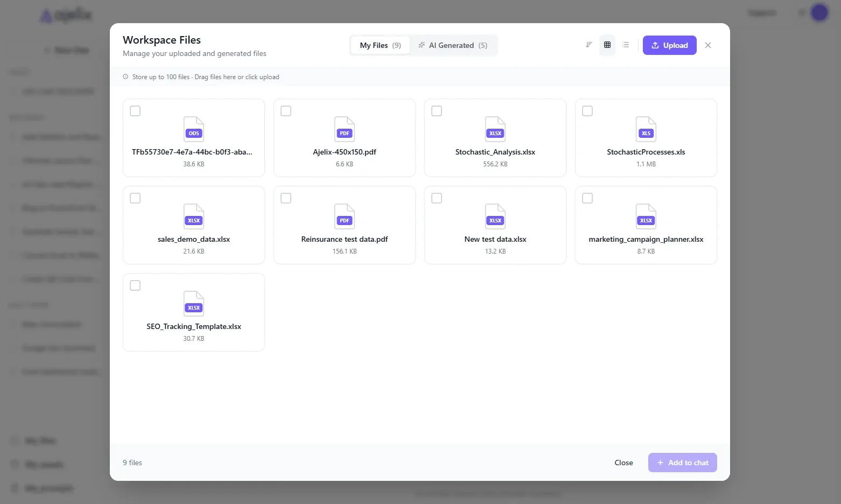Click the PDF icon on Ajelix-450x150.pdf
This screenshot has height=504, width=841.
tap(345, 130)
